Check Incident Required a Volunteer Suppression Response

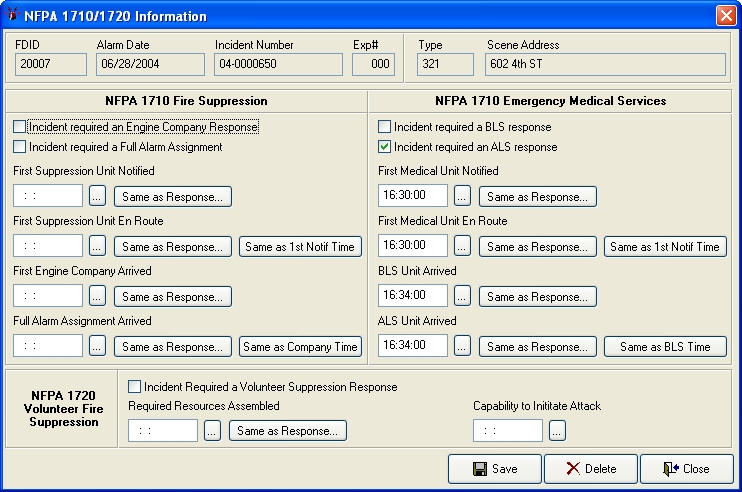(134, 387)
